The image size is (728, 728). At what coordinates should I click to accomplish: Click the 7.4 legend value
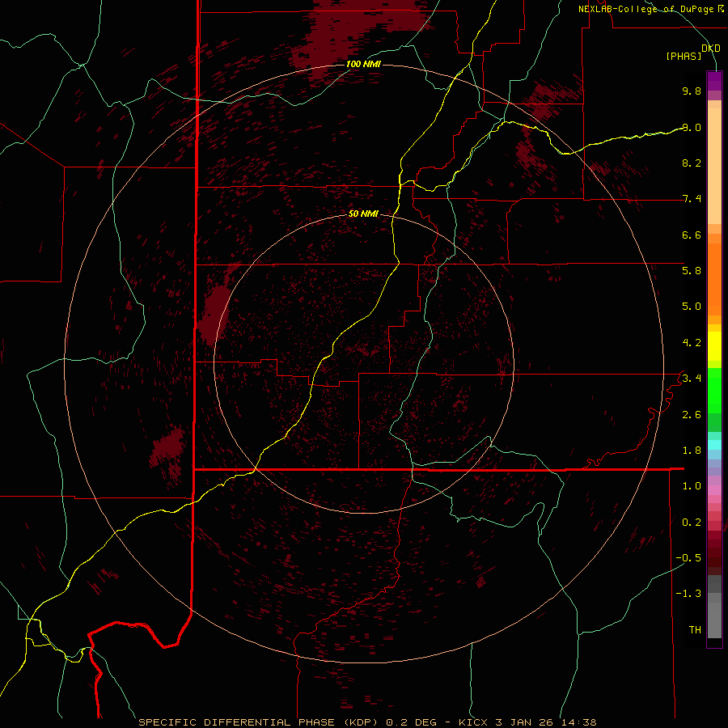[692, 199]
